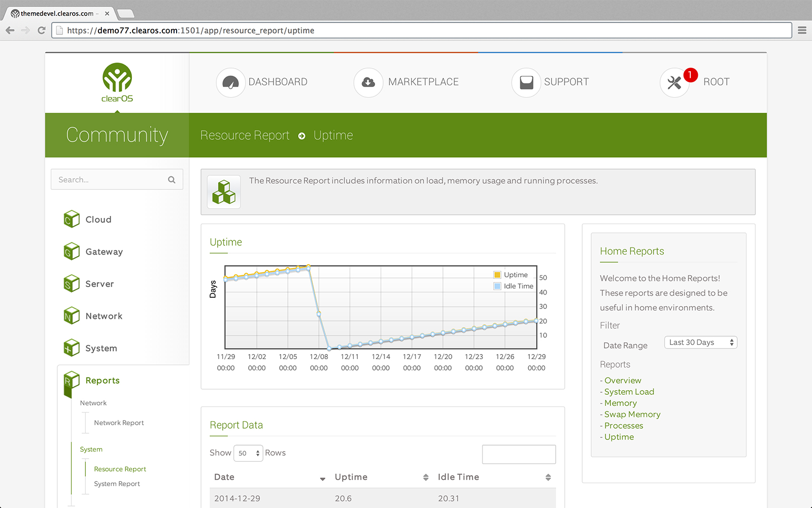The height and width of the screenshot is (508, 812).
Task: Select the System subsection under Reports
Action: click(91, 449)
